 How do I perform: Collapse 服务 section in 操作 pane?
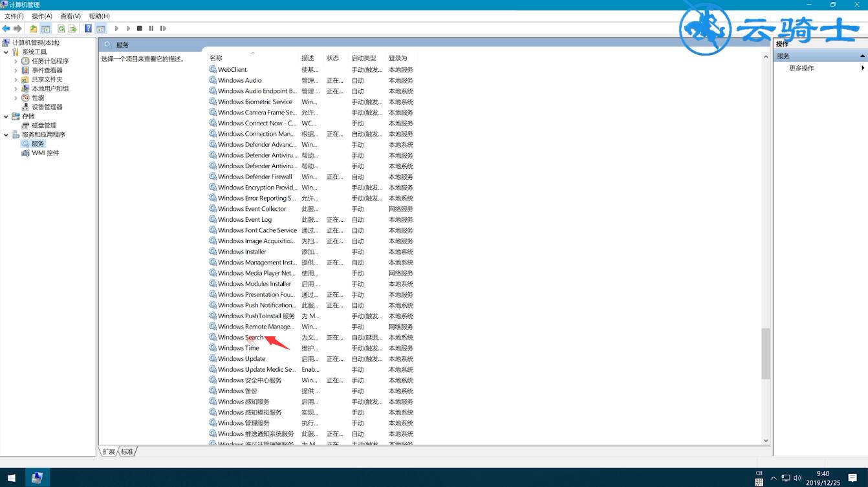(862, 56)
